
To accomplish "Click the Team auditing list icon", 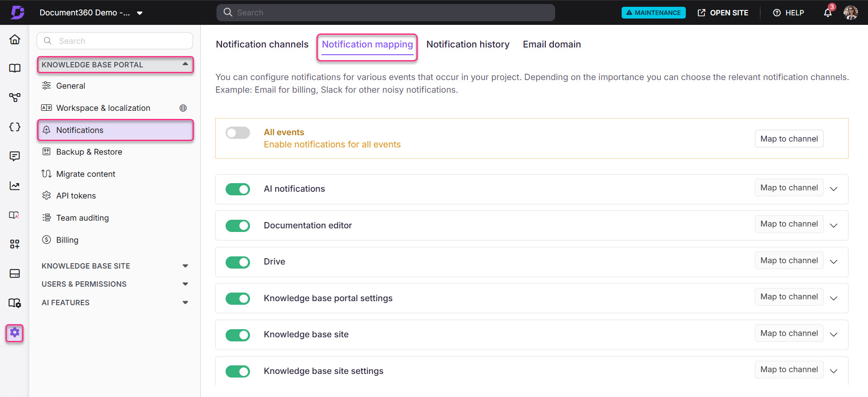I will (x=47, y=217).
